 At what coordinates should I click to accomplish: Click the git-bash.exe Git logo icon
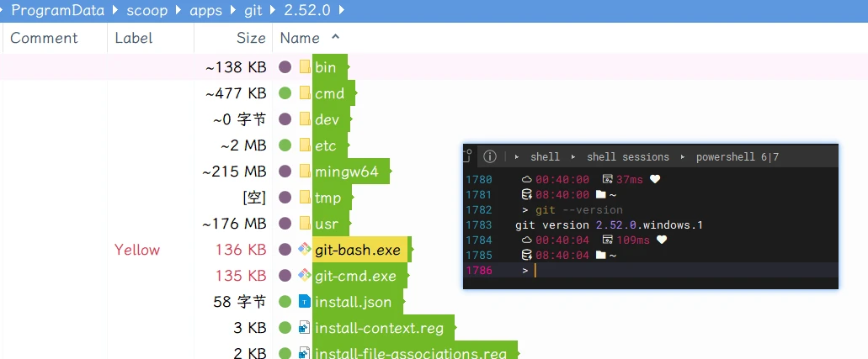pyautogui.click(x=305, y=250)
